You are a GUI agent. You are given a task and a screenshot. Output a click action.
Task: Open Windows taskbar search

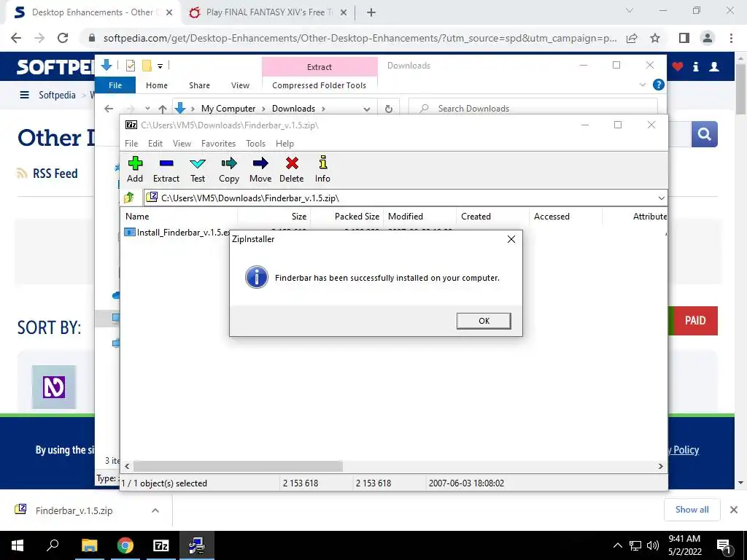(x=53, y=545)
